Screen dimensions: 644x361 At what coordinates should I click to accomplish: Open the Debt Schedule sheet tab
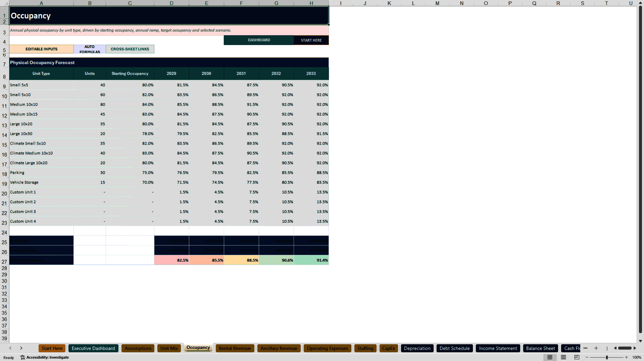pos(454,348)
